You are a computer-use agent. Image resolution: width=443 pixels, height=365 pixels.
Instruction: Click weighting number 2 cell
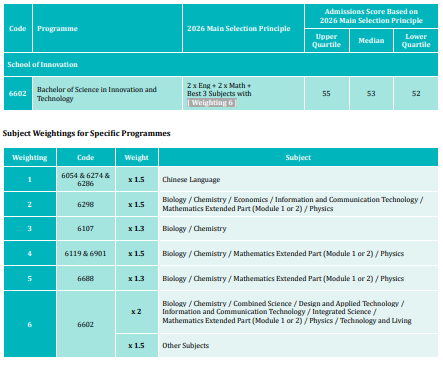pyautogui.click(x=30, y=204)
